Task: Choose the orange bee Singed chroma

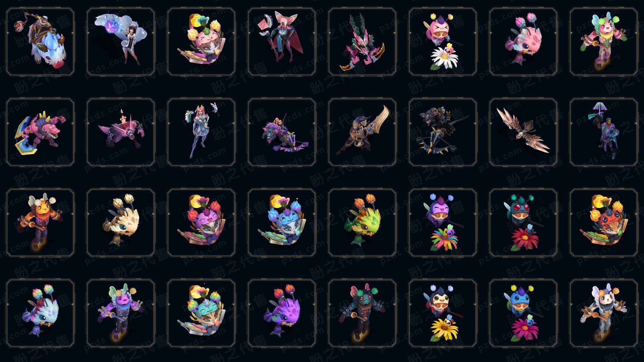Action: click(40, 223)
